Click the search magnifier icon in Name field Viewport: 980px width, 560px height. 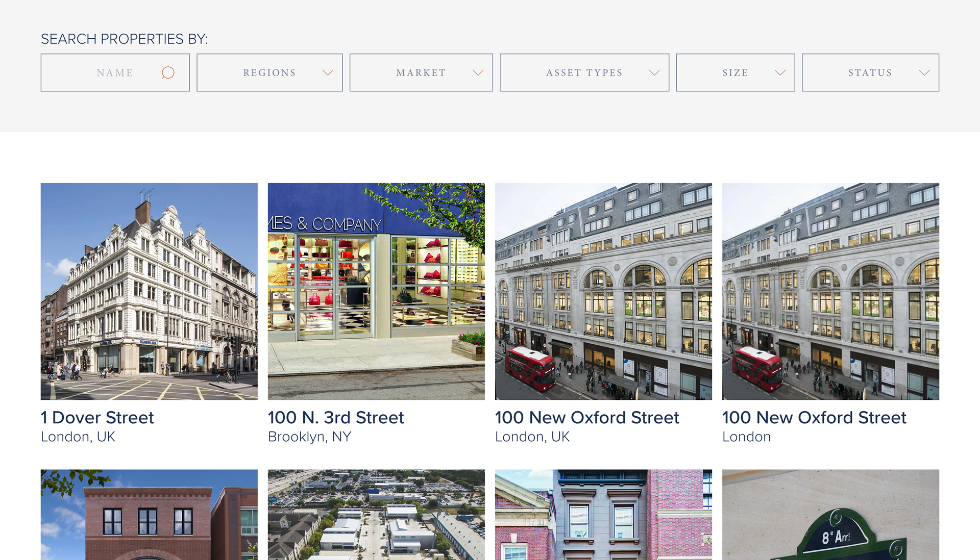click(168, 73)
